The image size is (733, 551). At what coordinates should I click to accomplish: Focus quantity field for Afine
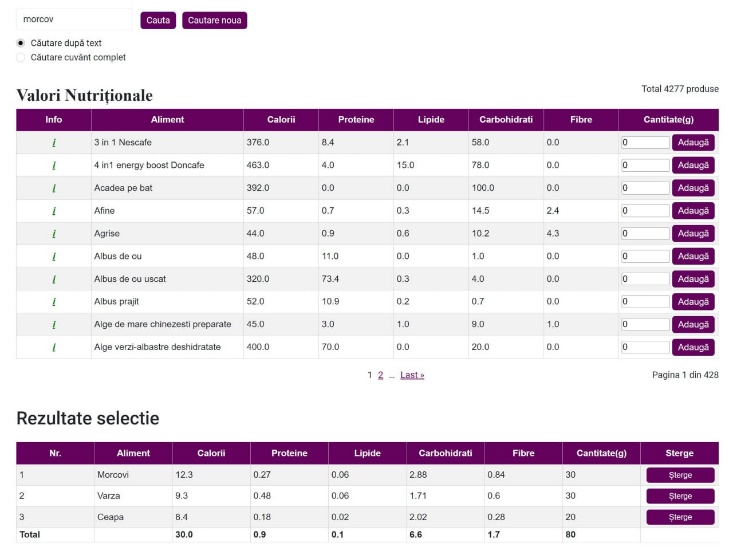click(x=645, y=211)
